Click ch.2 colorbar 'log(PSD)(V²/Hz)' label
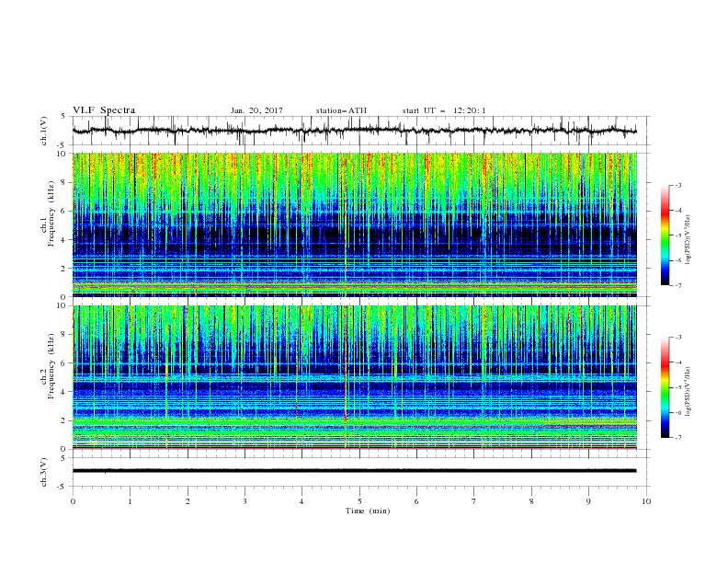The image size is (728, 563). [x=688, y=392]
